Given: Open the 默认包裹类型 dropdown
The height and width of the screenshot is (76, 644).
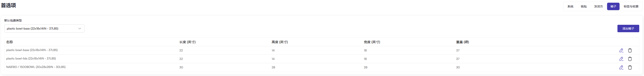Looking at the screenshot, I should (44, 28).
